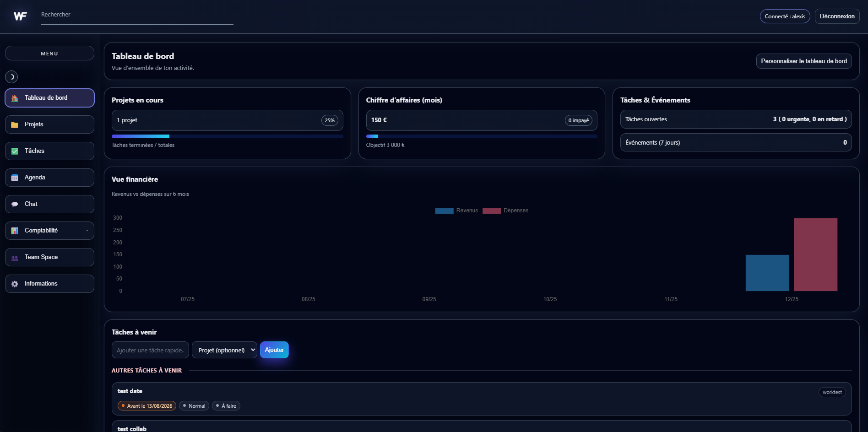This screenshot has width=868, height=432.
Task: Toggle the Dépenses series in the chart legend
Action: coord(507,211)
